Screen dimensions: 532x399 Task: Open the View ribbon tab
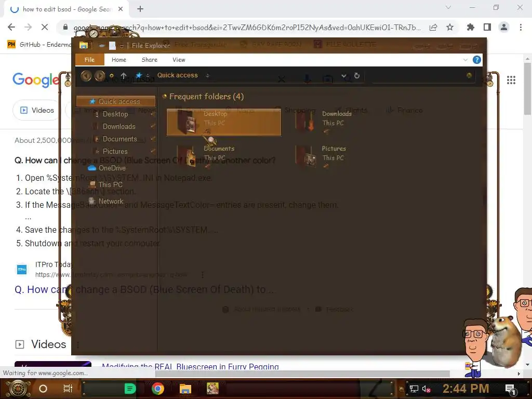click(x=179, y=60)
